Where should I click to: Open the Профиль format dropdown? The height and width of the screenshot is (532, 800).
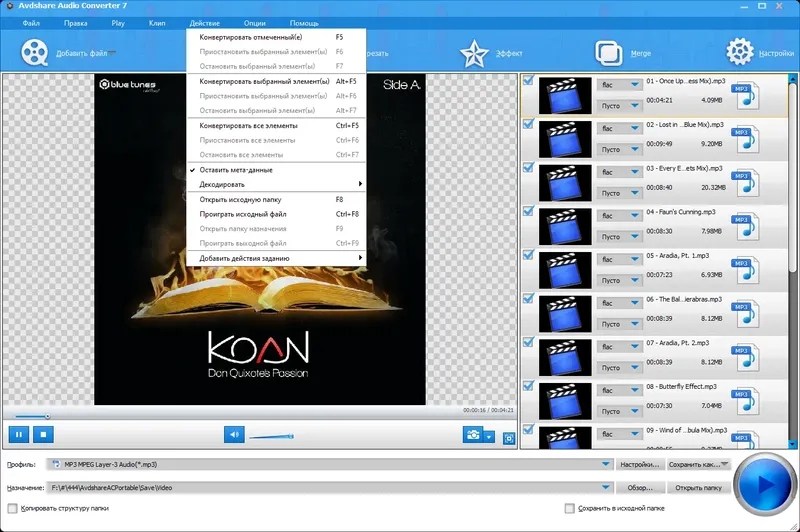(x=605, y=464)
